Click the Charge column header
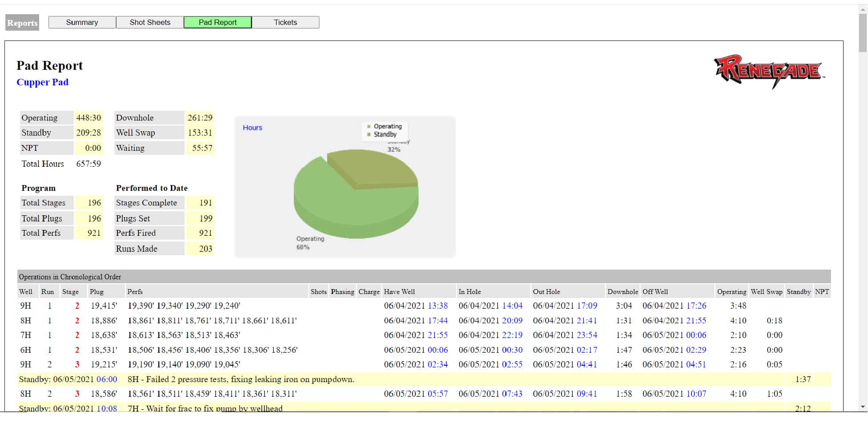Screen dimensions: 868x423 369,292
